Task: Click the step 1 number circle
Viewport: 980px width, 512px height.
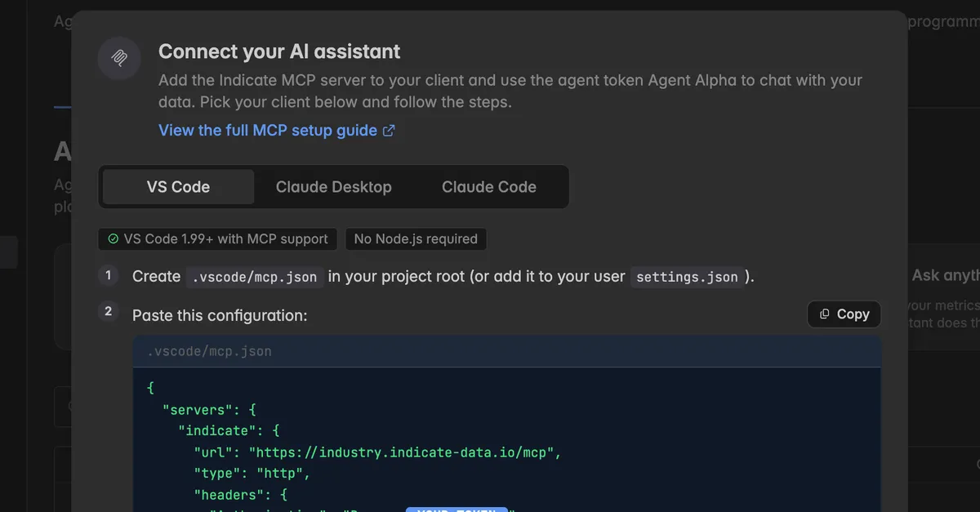Action: tap(109, 275)
